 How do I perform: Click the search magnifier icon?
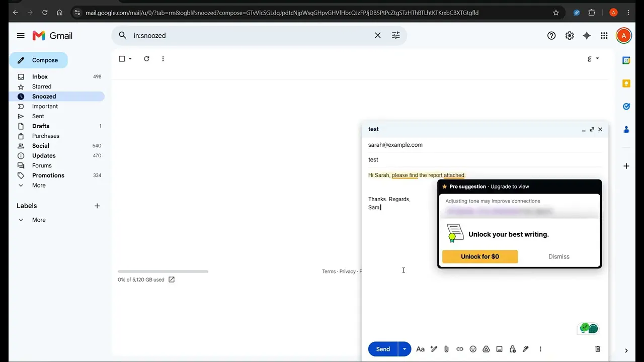pyautogui.click(x=122, y=35)
